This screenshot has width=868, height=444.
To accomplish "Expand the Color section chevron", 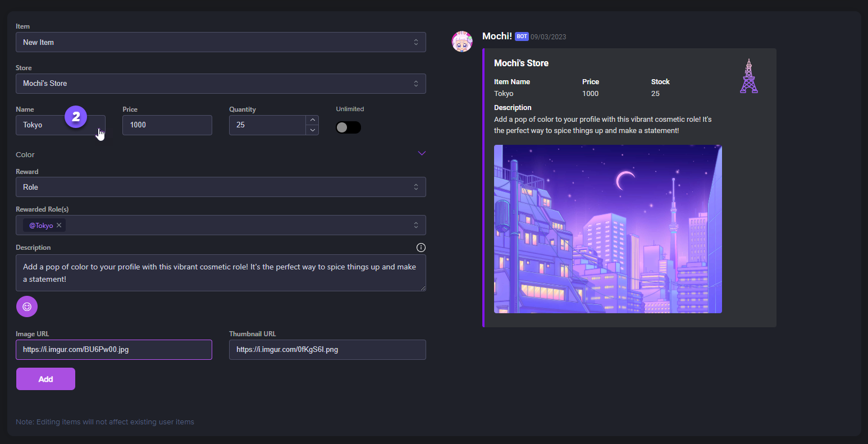I will point(422,154).
